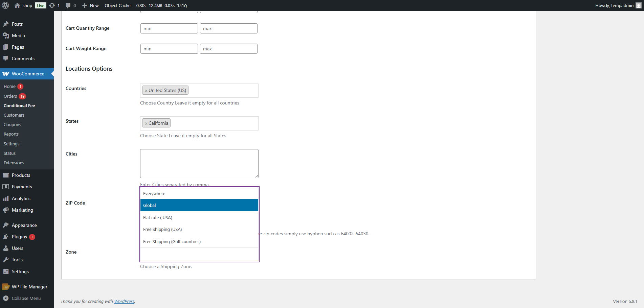This screenshot has height=308, width=644.
Task: Collapse the admin menu
Action: point(22,298)
